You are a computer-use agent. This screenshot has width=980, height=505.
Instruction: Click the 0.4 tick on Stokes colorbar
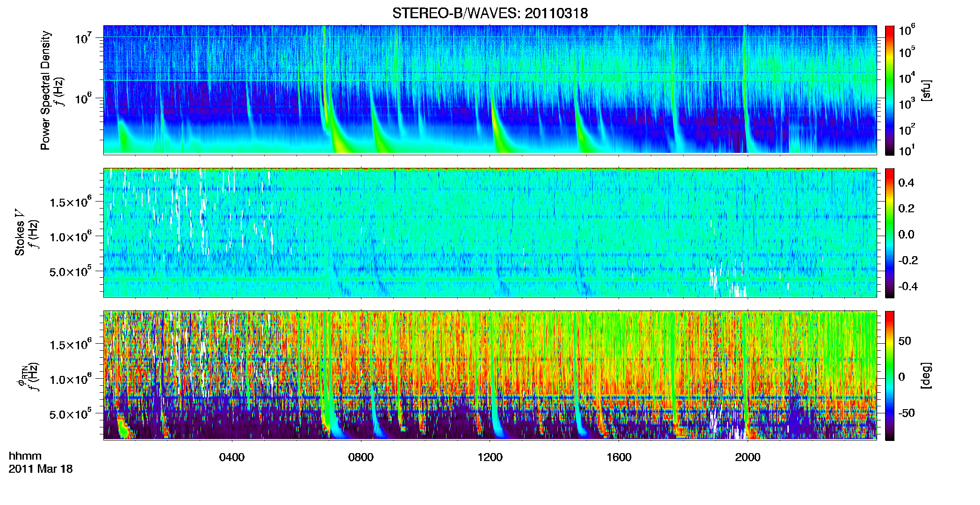(x=906, y=183)
